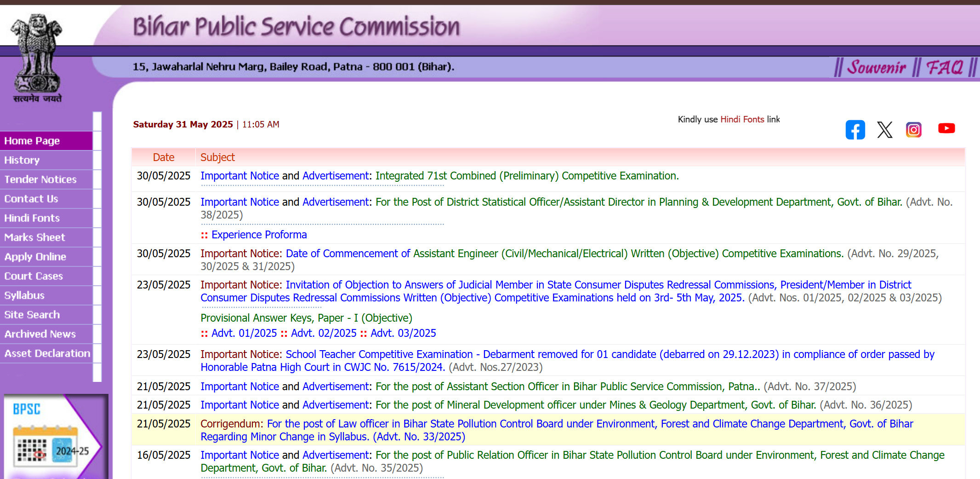Open Asset Declaration in the side menu

pos(46,353)
